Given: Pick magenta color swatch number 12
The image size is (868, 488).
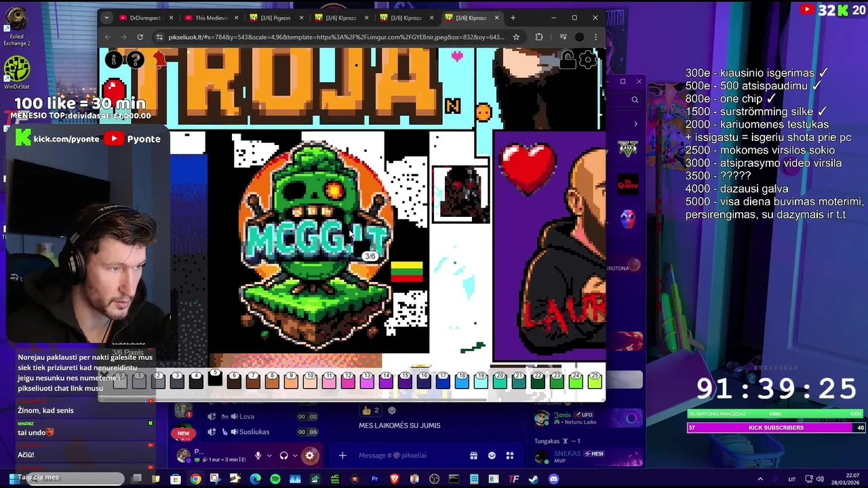Looking at the screenshot, I should [348, 380].
